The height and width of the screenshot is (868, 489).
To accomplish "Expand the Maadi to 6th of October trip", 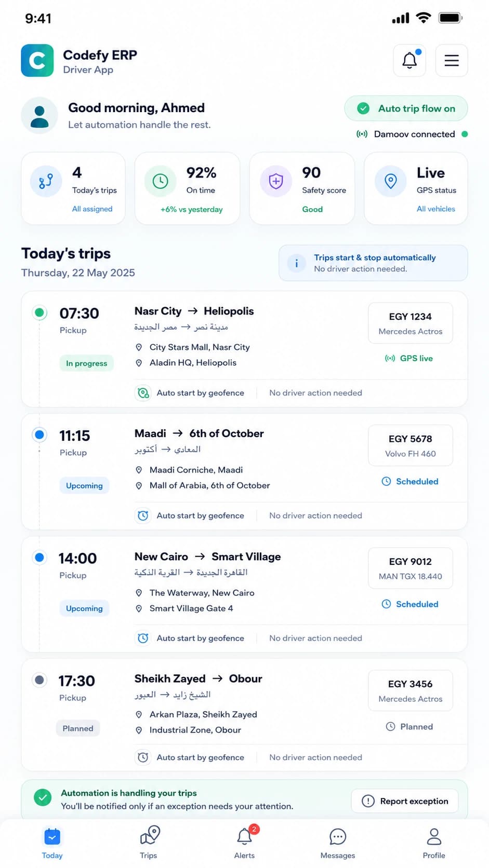I will pyautogui.click(x=244, y=471).
